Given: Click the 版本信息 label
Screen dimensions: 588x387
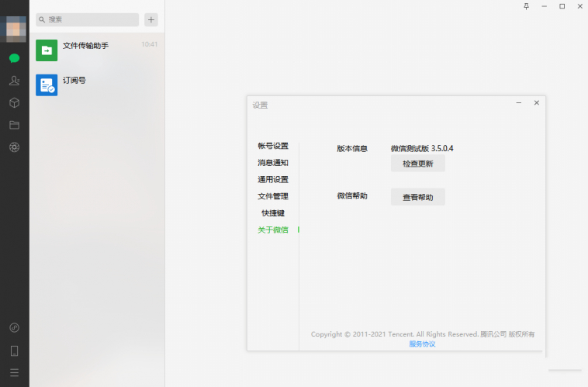Looking at the screenshot, I should tap(352, 148).
